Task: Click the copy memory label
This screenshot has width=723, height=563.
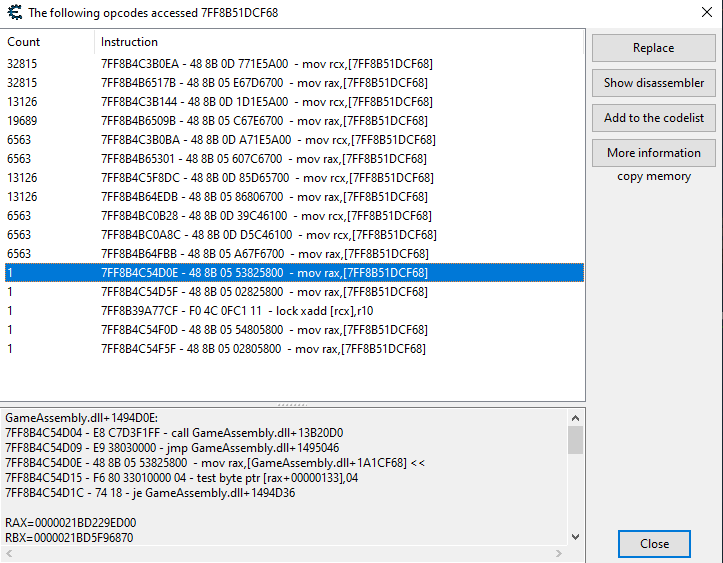Action: 653,177
